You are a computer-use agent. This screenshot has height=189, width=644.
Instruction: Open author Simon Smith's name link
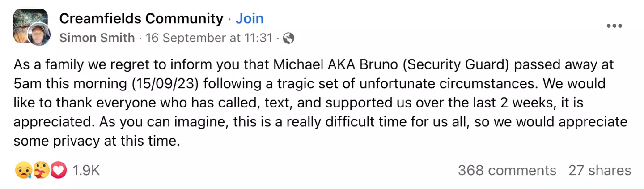97,39
